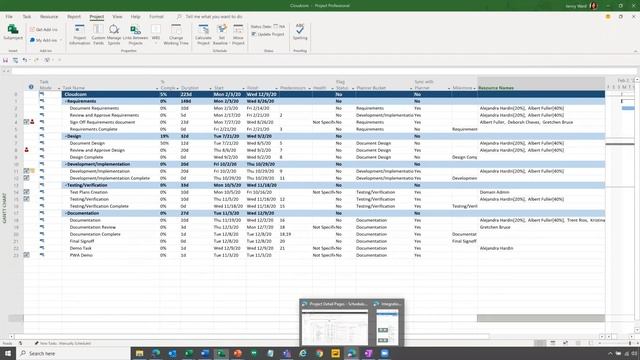Click Tell me search magnifier icon

[x=179, y=17]
